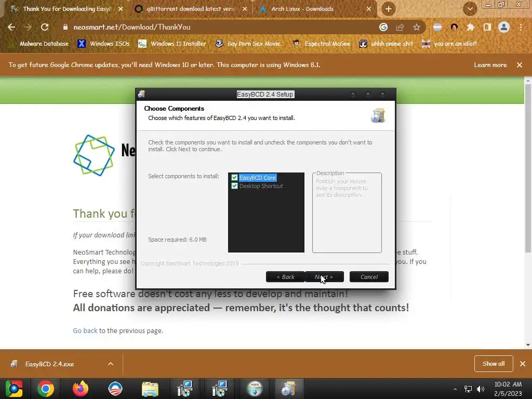Navigate forward in Chrome

[x=28, y=27]
